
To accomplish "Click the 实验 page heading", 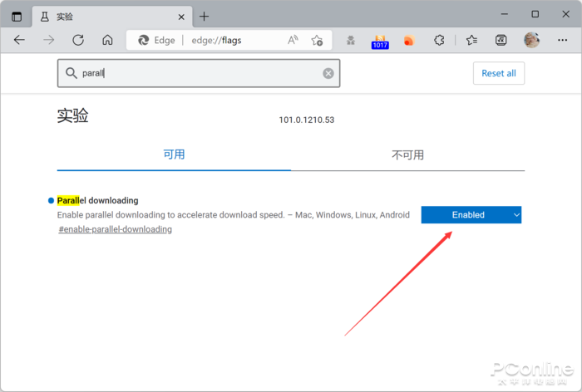I will pos(73,115).
